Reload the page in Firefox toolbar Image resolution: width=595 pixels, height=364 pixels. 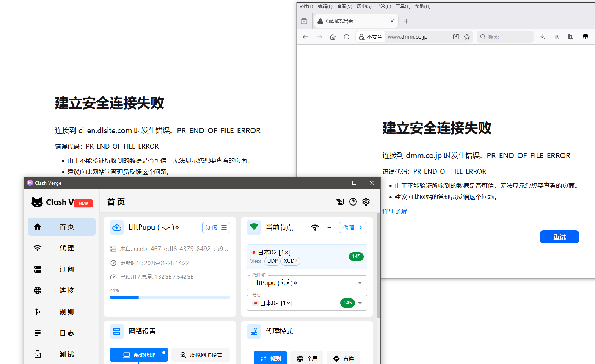point(346,37)
